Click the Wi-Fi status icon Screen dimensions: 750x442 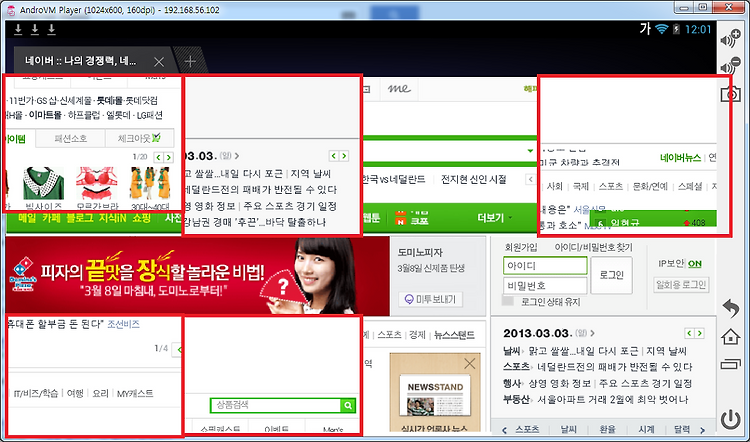[x=662, y=29]
